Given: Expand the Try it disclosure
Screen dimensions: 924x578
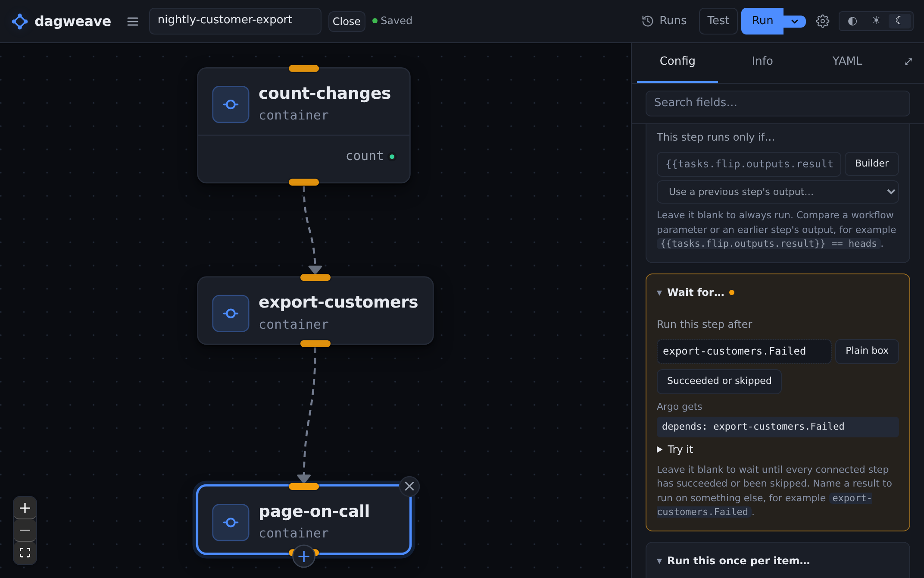Looking at the screenshot, I should (675, 449).
